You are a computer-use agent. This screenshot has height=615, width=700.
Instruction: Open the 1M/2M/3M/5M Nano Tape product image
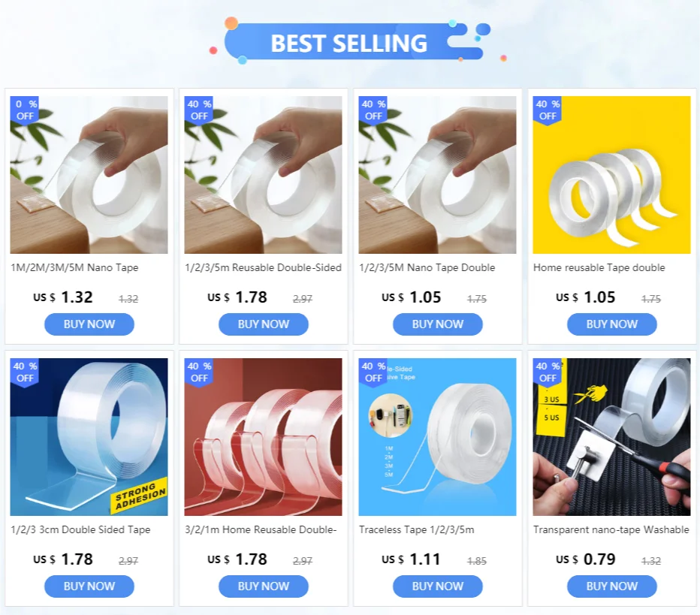click(x=89, y=175)
